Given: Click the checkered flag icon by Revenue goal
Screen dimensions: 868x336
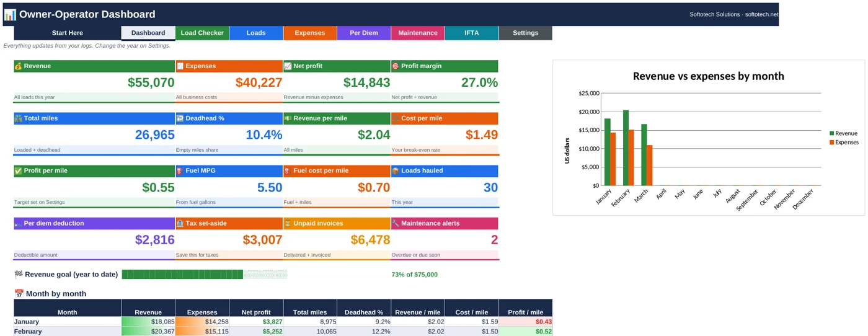Looking at the screenshot, I should pyautogui.click(x=19, y=275).
